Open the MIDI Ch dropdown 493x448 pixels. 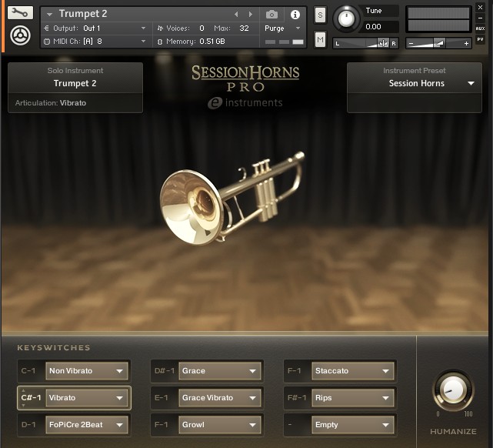143,42
